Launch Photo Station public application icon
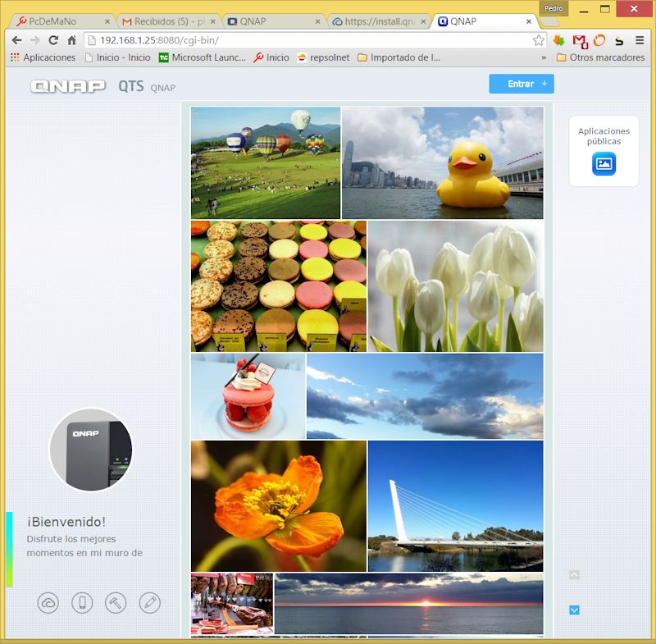This screenshot has width=656, height=644. pos(604,164)
